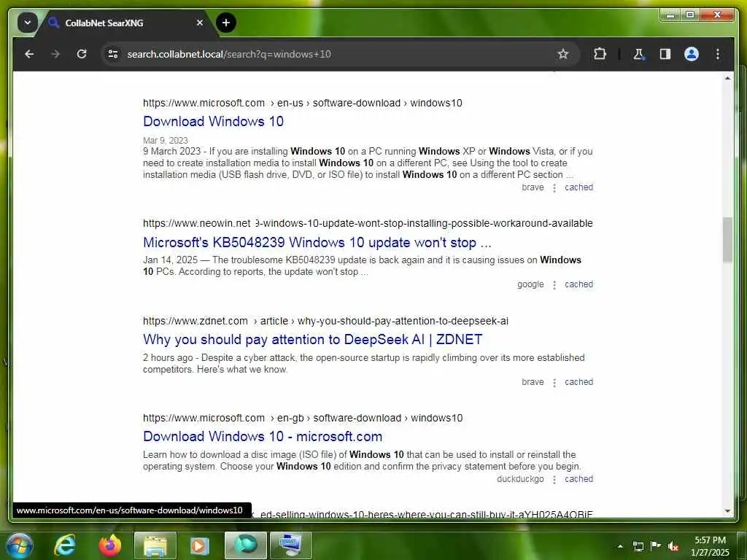
Task: Open the Extensions puzzle icon
Action: [600, 54]
